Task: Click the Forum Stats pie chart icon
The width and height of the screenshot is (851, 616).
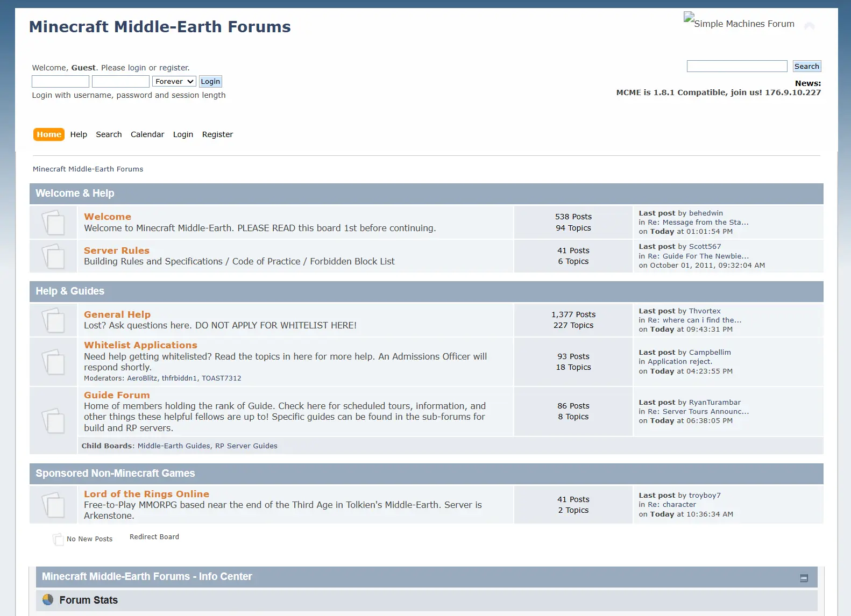Action: (48, 600)
